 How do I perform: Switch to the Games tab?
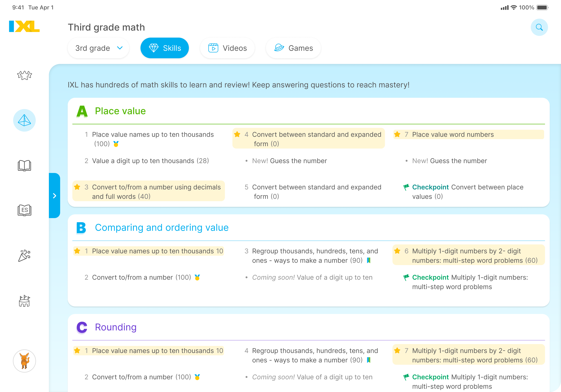[293, 48]
